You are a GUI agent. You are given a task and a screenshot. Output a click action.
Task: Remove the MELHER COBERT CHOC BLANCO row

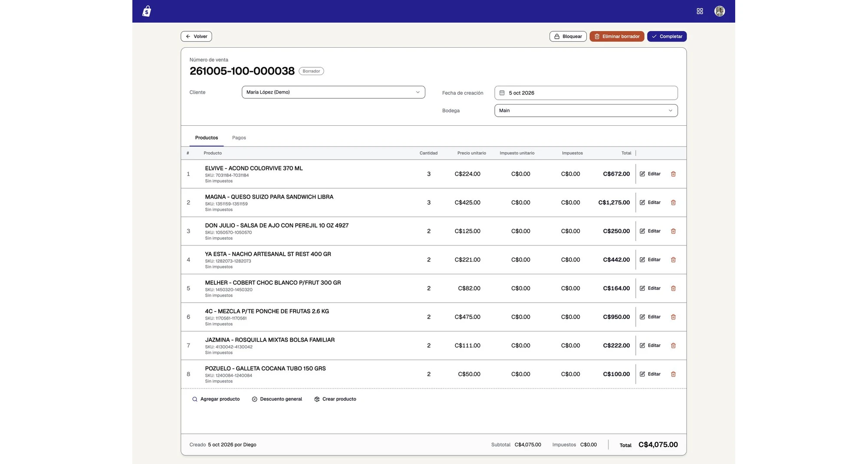coord(673,288)
